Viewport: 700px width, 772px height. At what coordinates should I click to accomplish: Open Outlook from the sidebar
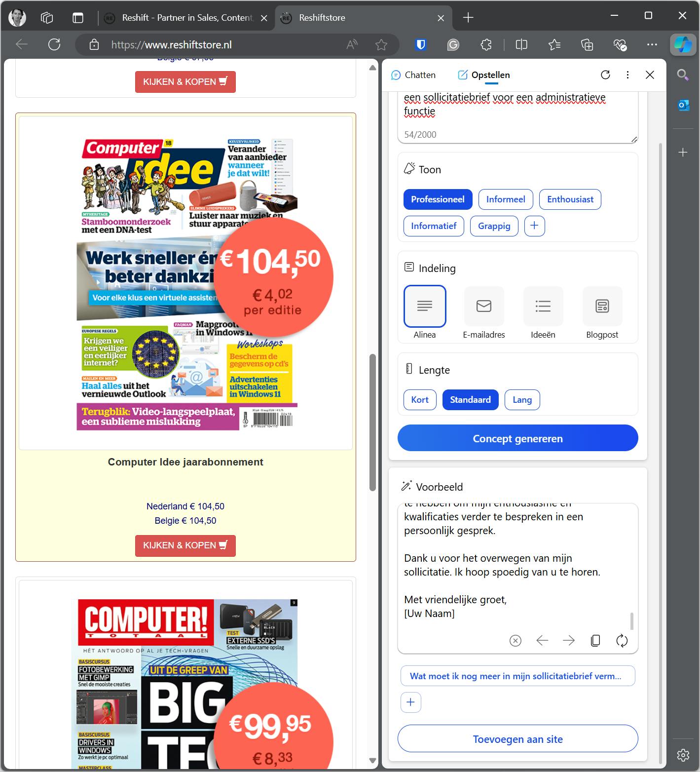(683, 105)
